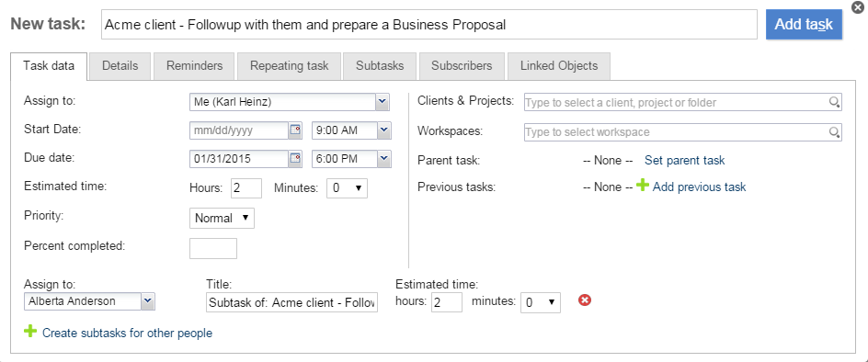
Task: Open the 6:00 PM due time dropdown
Action: pos(384,159)
